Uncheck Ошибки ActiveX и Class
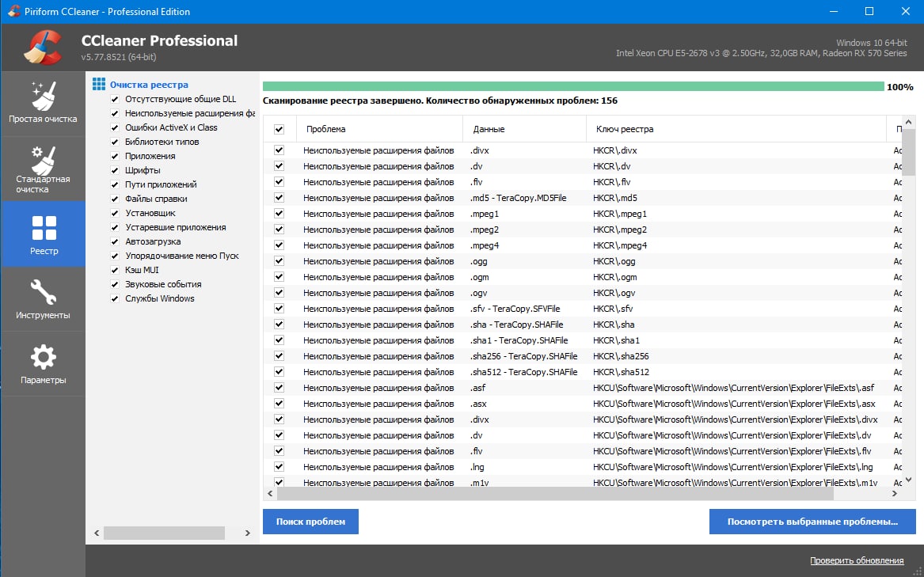The image size is (924, 577). tap(115, 127)
